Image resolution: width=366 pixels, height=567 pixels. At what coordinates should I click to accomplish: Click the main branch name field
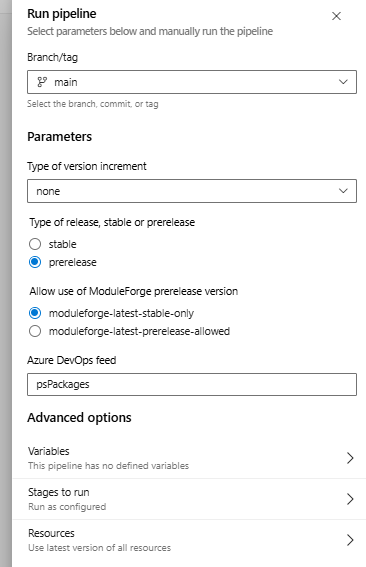(x=192, y=82)
